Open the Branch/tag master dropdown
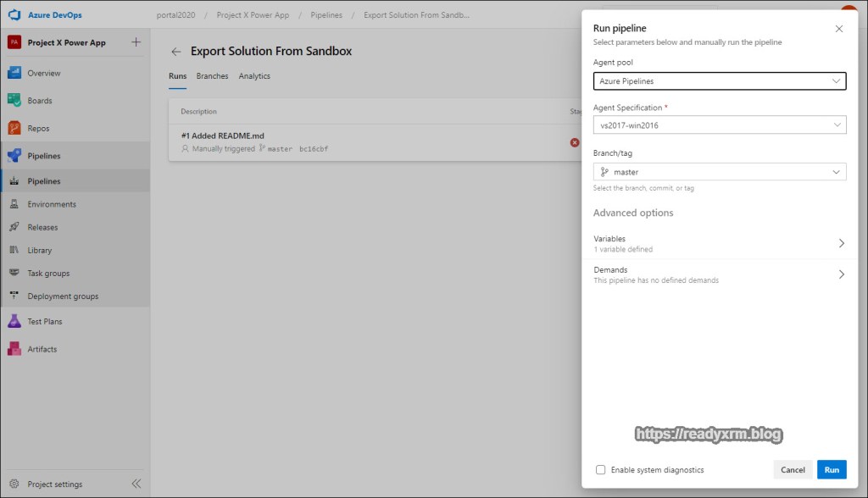Screen dimensions: 868x498 point(719,172)
